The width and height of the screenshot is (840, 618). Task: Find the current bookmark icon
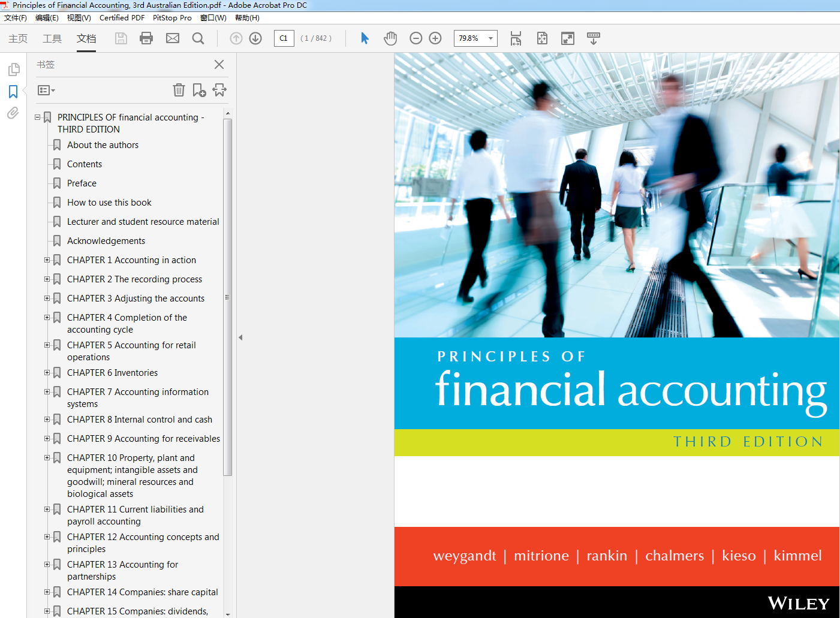tap(219, 90)
